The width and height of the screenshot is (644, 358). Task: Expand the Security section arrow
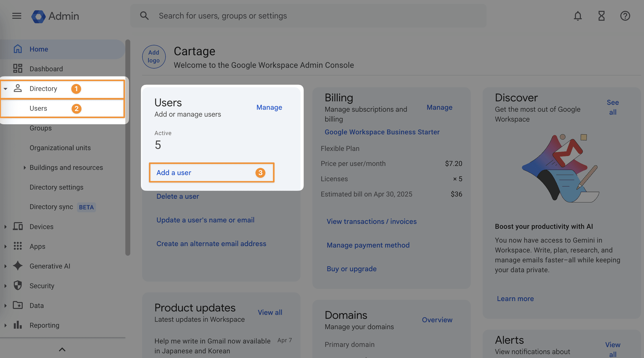pyautogui.click(x=5, y=286)
